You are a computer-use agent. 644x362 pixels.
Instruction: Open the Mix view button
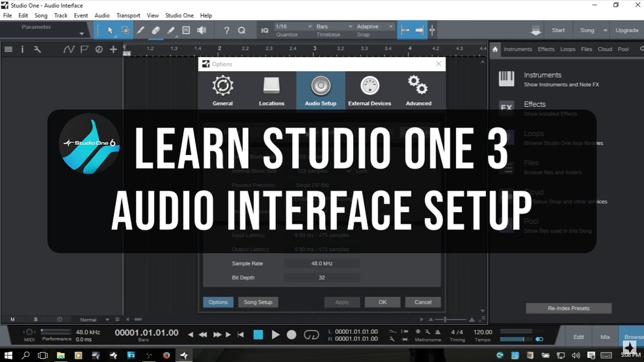(x=605, y=337)
